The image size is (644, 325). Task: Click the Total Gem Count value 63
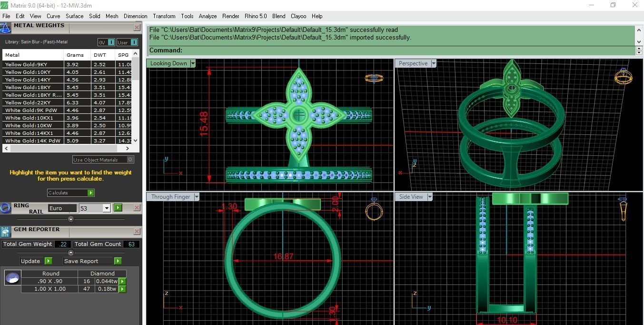tap(131, 244)
